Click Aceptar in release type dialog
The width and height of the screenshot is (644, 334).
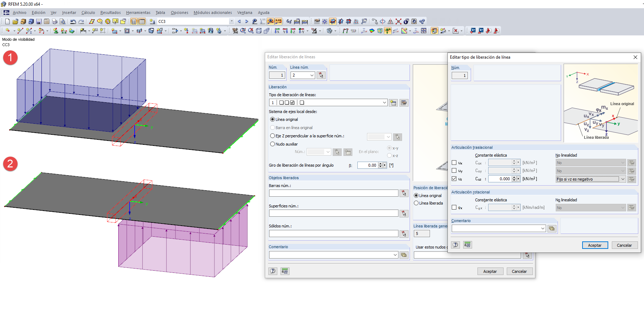tap(595, 245)
